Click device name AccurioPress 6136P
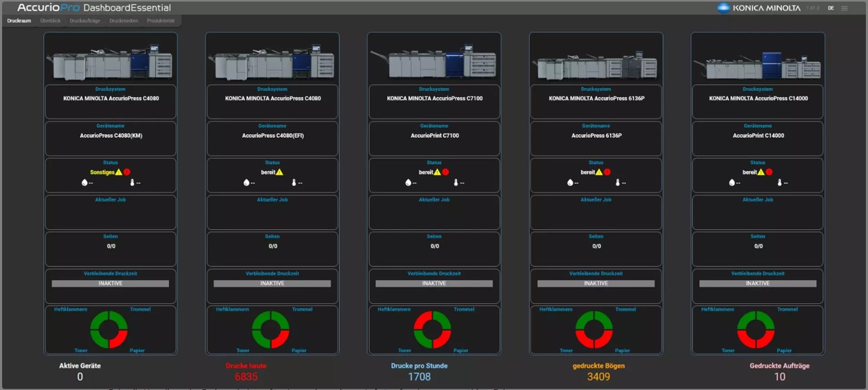The height and width of the screenshot is (390, 868). pyautogui.click(x=597, y=136)
